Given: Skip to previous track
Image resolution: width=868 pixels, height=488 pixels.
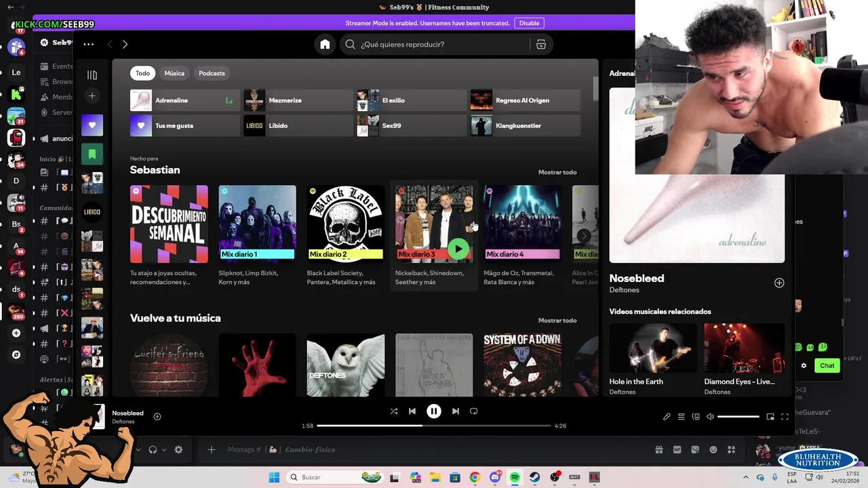Looking at the screenshot, I should tap(412, 411).
